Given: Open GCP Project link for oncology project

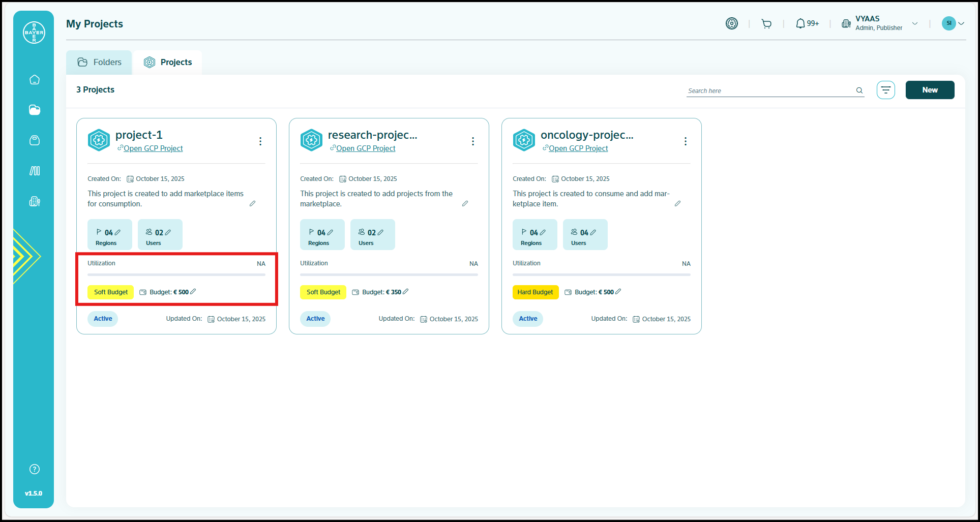Looking at the screenshot, I should click(x=578, y=148).
